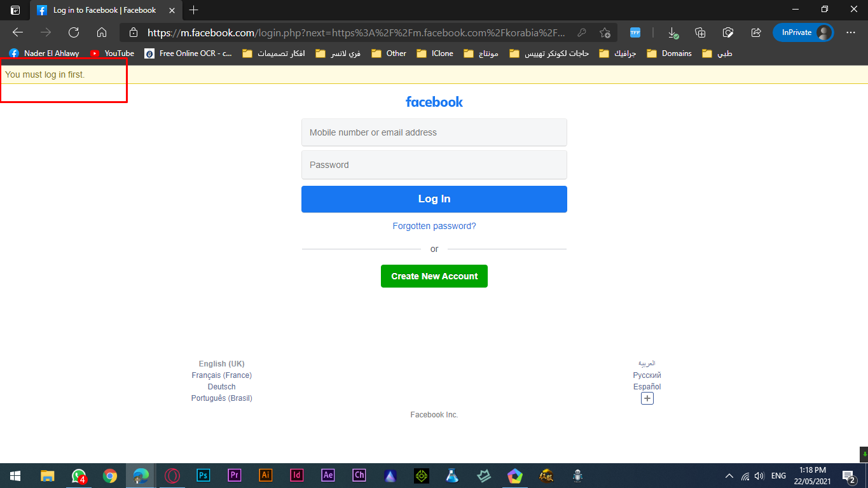Switch language to Español
The height and width of the screenshot is (488, 868).
coord(647,387)
